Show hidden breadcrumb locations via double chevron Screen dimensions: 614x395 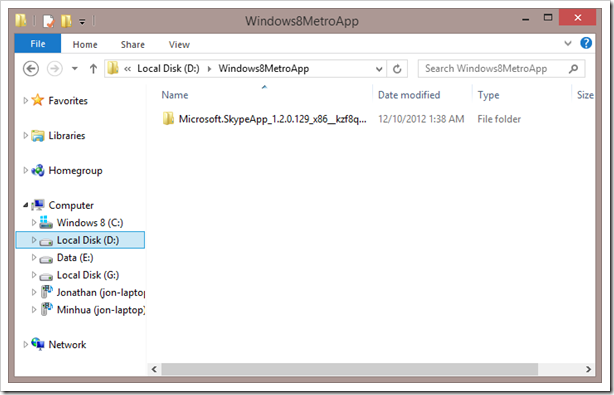[x=127, y=69]
